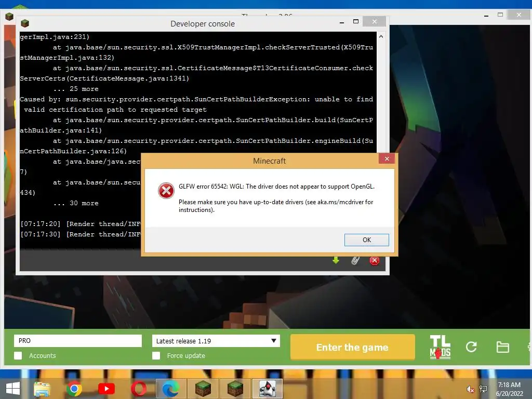Maximize the Developer console window
The width and height of the screenshot is (532, 399).
pos(355,21)
